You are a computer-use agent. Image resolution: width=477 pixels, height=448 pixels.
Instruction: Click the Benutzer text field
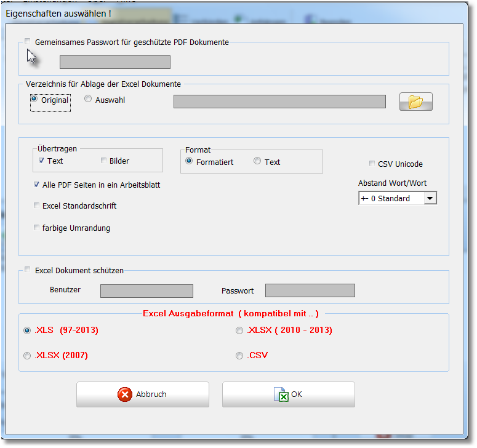(x=146, y=290)
